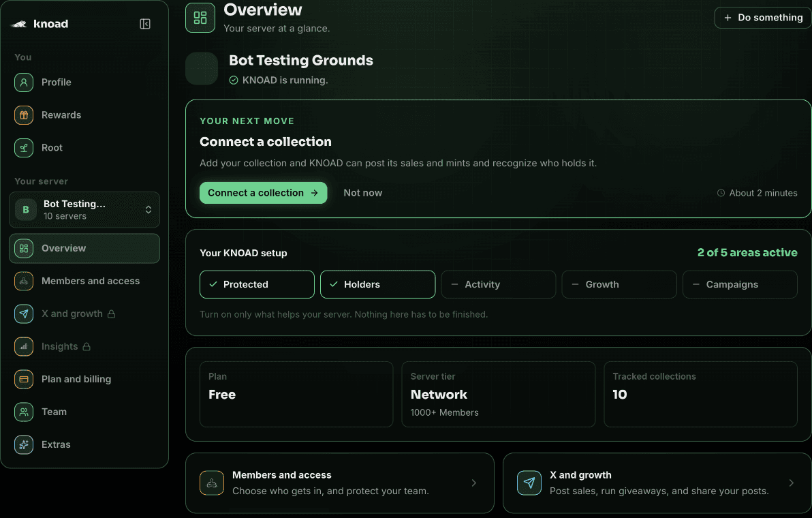Open Members and access from sidebar
The height and width of the screenshot is (518, 812).
[x=84, y=281]
